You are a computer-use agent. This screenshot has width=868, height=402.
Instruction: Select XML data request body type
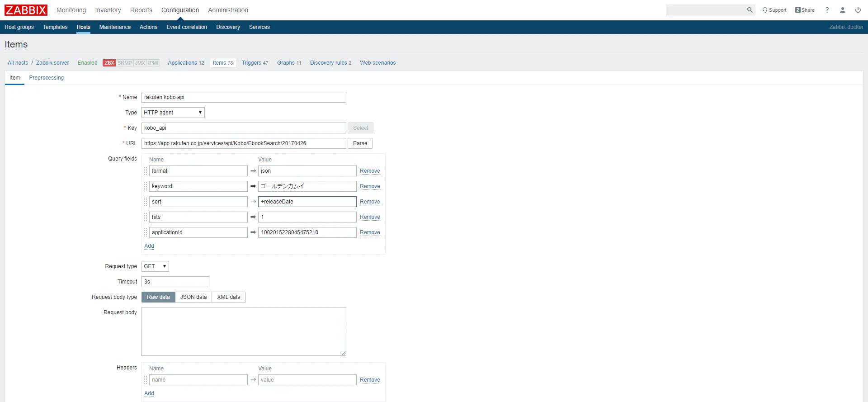[229, 297]
